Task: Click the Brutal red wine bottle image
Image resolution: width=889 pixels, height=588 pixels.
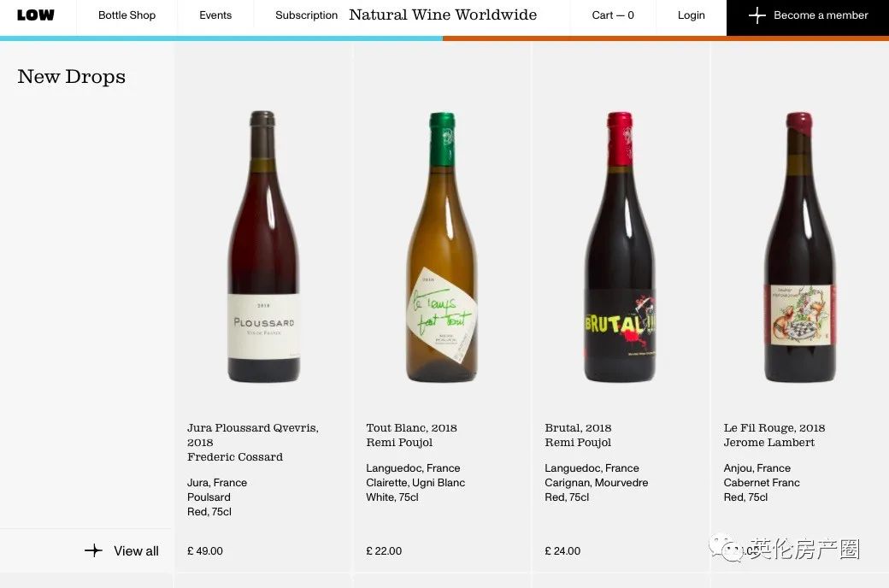Action: (620, 246)
